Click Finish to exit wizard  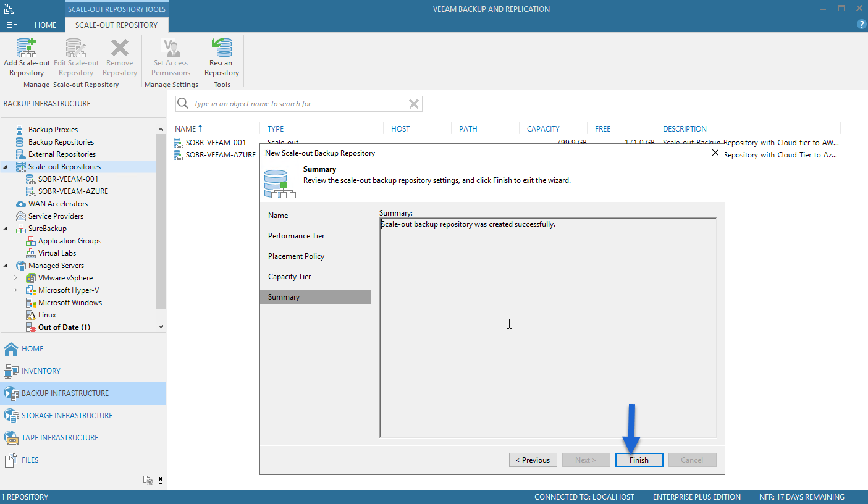coord(639,460)
